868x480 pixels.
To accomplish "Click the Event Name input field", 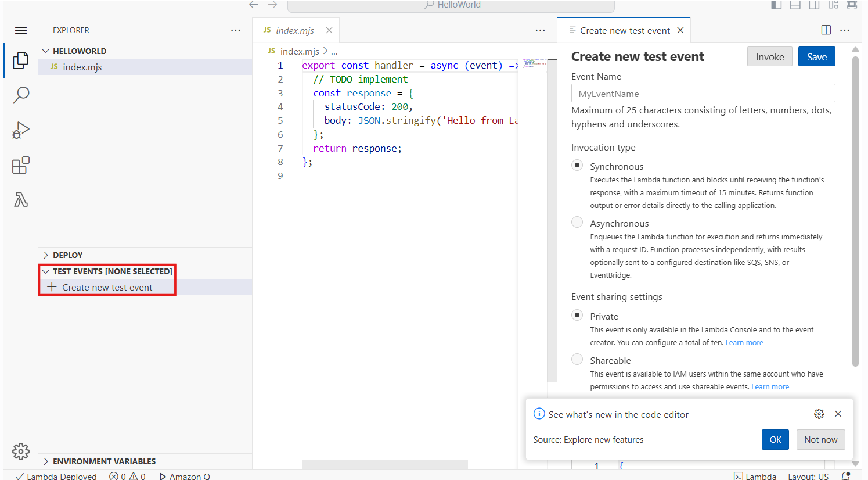I will click(703, 94).
